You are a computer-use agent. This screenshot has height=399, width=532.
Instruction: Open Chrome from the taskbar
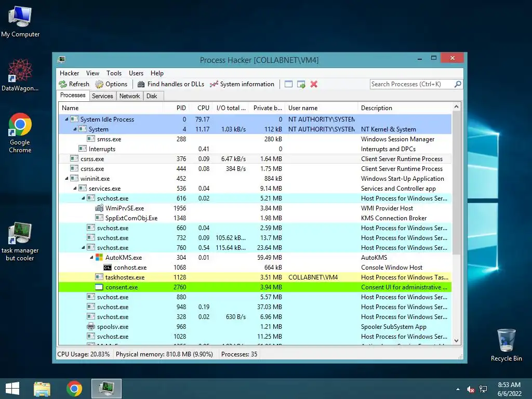[74, 389]
